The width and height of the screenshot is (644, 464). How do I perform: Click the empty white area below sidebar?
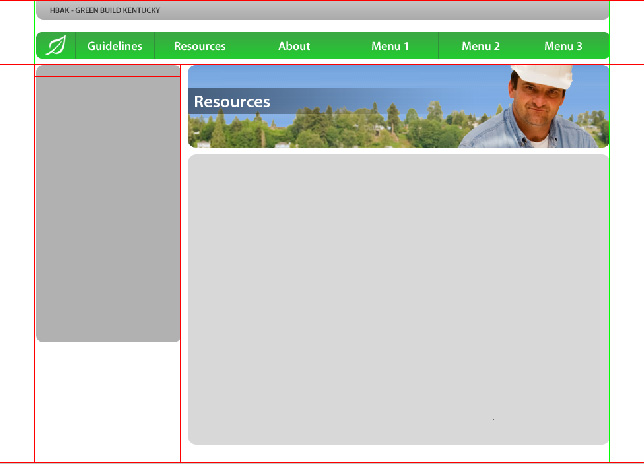coord(108,400)
